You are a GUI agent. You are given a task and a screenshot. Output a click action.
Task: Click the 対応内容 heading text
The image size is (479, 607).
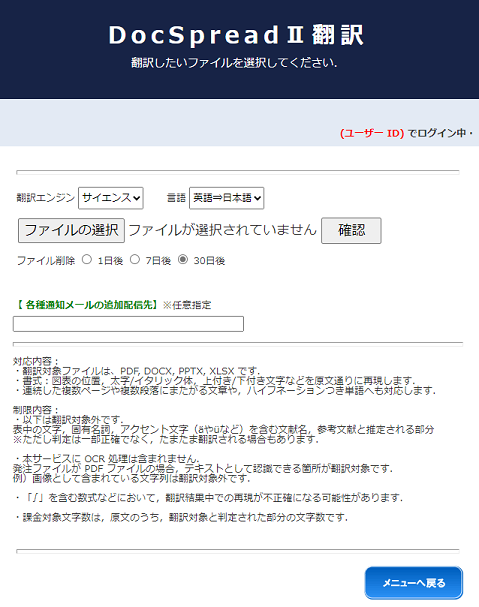coord(36,361)
